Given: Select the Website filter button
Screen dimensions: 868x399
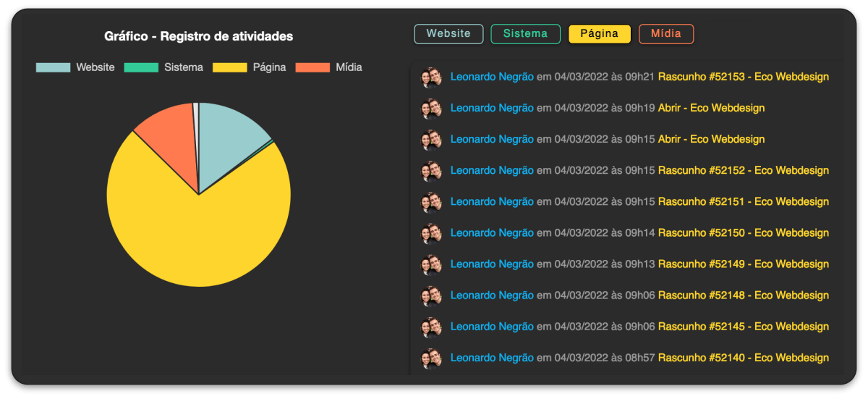Looking at the screenshot, I should coord(448,34).
